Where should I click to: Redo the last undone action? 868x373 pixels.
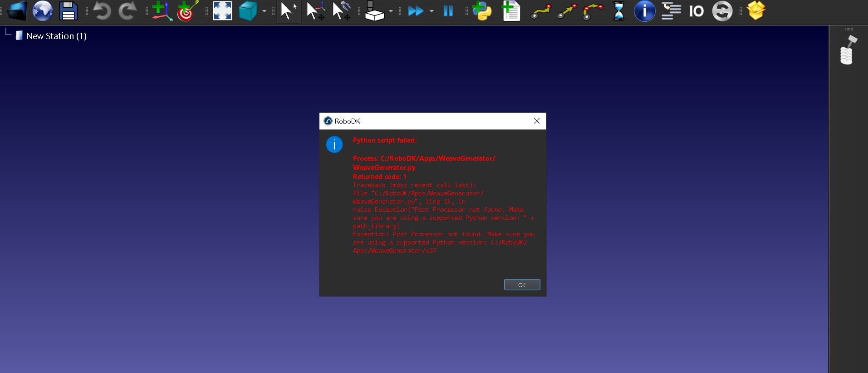(x=128, y=11)
